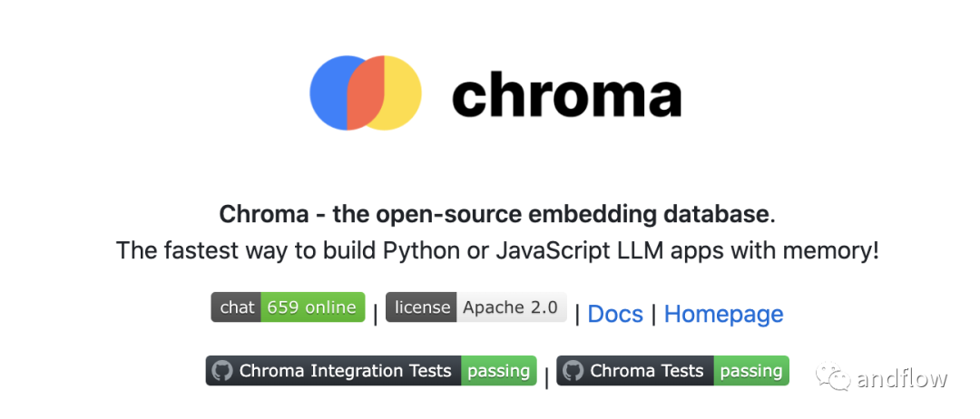
Task: Click passing status on Chroma Tests badge
Action: point(751,371)
